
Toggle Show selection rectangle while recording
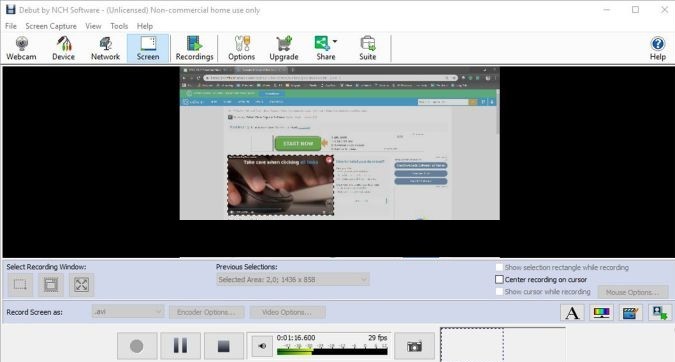click(499, 267)
